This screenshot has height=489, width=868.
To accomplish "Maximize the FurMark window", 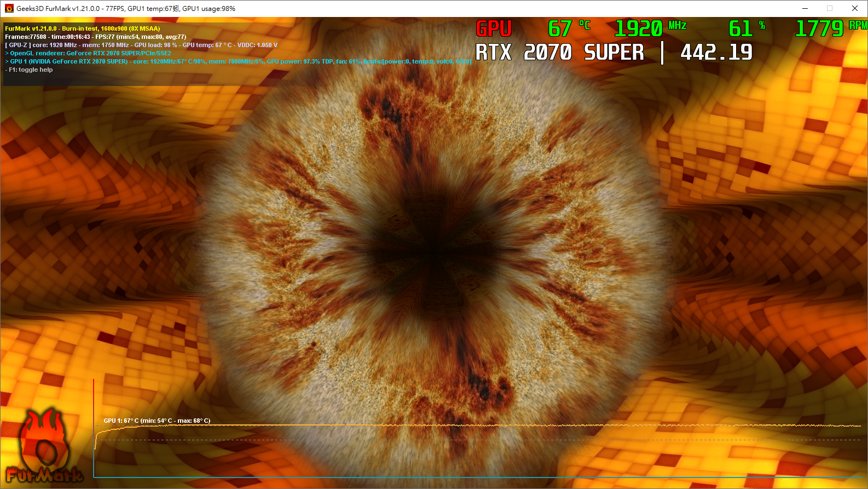I will pos(830,8).
